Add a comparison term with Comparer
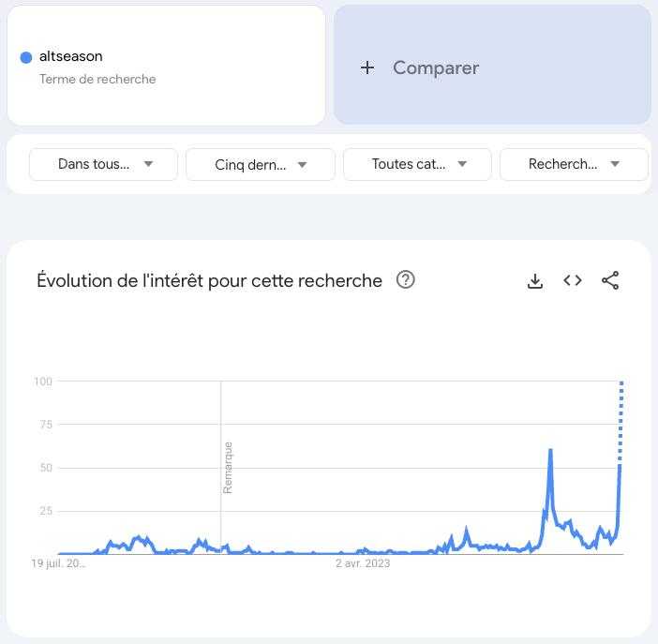 coord(492,65)
